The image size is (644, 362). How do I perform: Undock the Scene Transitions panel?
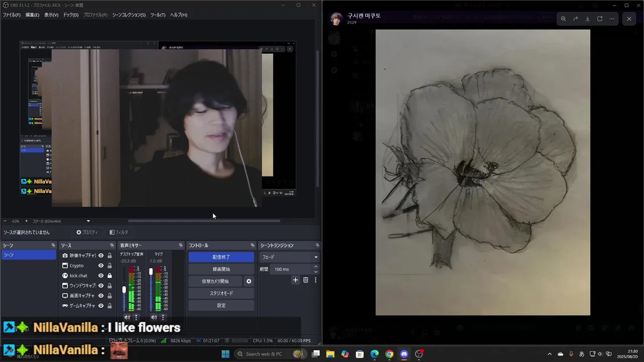tap(317, 245)
